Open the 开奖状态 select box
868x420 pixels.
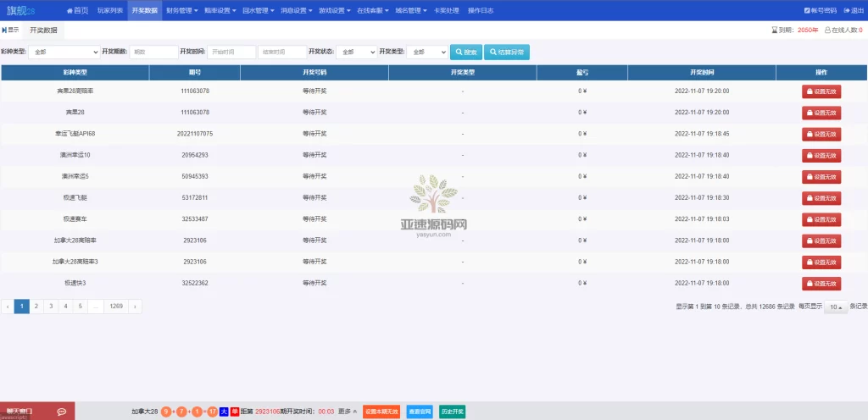(x=357, y=52)
